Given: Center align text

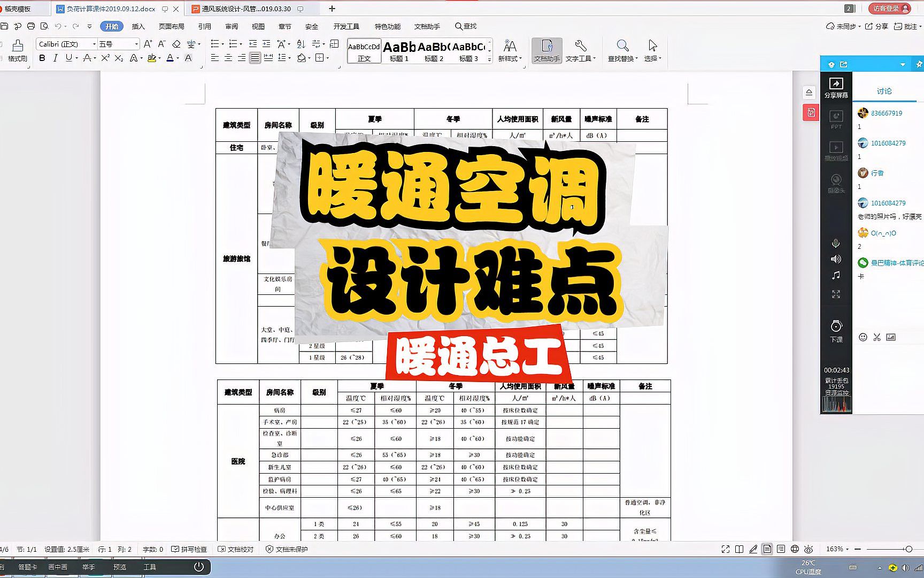Looking at the screenshot, I should tap(228, 58).
